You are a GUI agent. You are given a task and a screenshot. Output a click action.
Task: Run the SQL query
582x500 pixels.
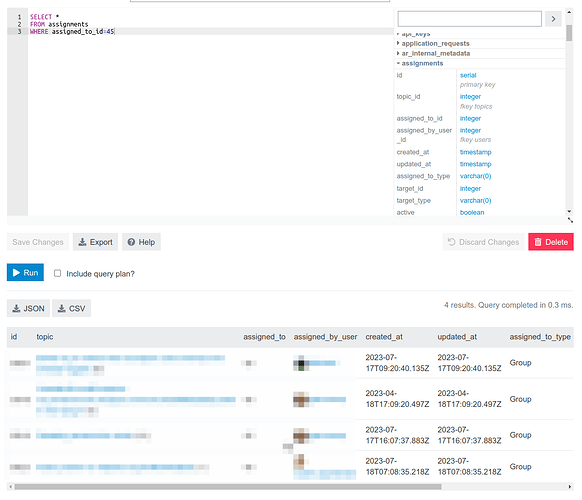25,272
